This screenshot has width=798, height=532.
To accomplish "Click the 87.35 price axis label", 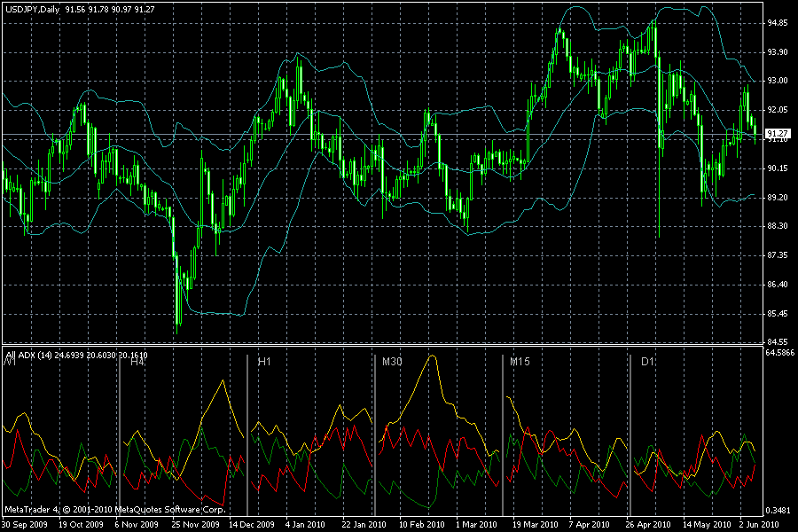I will pos(777,254).
